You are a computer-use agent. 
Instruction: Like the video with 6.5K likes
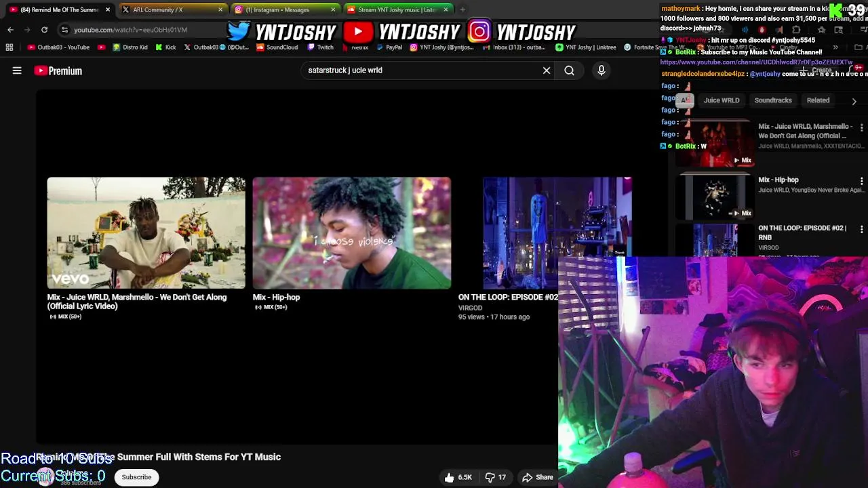[x=458, y=477]
